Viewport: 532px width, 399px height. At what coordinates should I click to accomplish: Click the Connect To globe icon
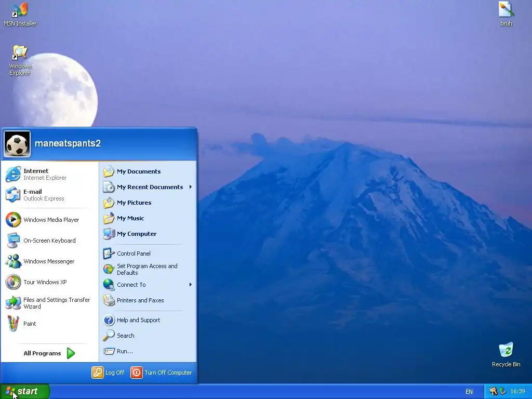pyautogui.click(x=109, y=285)
